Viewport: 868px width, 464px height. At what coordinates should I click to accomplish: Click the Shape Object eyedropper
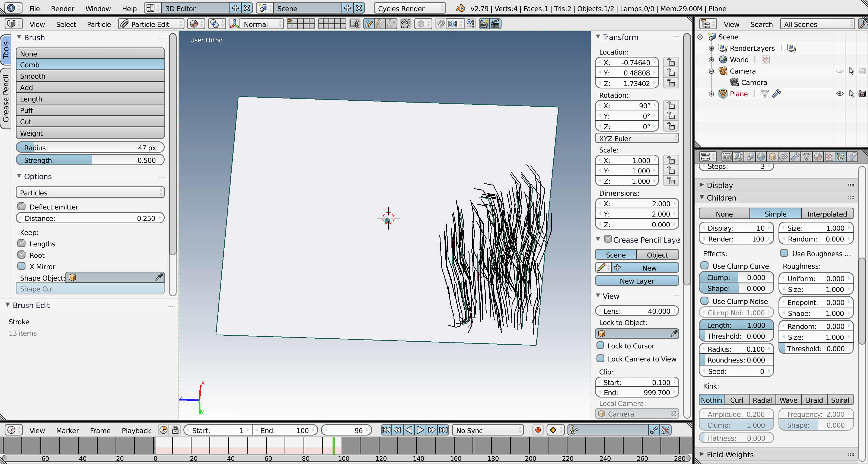coord(159,277)
